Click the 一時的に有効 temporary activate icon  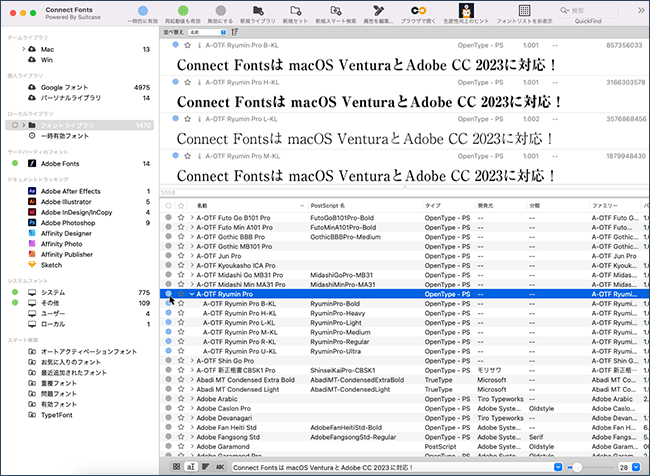coord(143,11)
